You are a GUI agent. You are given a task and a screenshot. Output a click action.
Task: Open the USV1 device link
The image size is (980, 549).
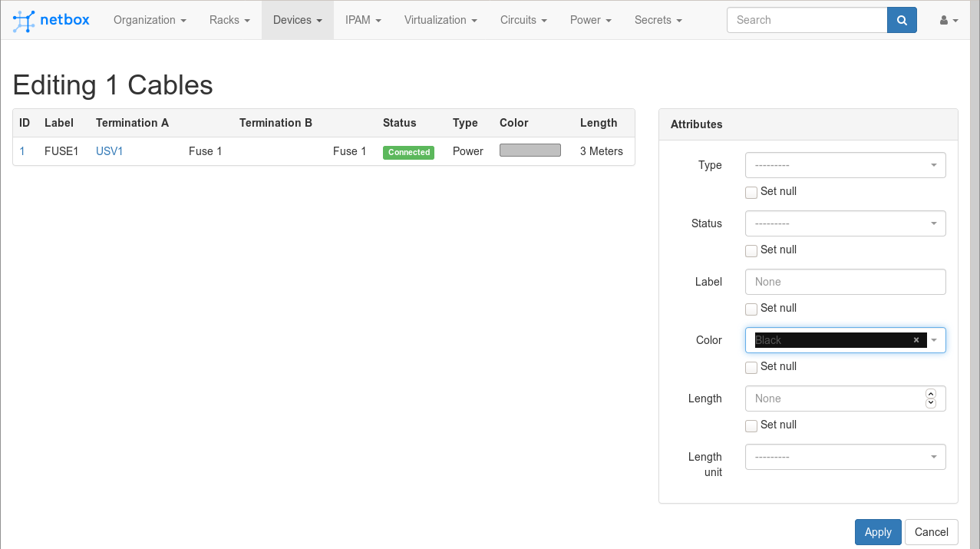coord(110,151)
